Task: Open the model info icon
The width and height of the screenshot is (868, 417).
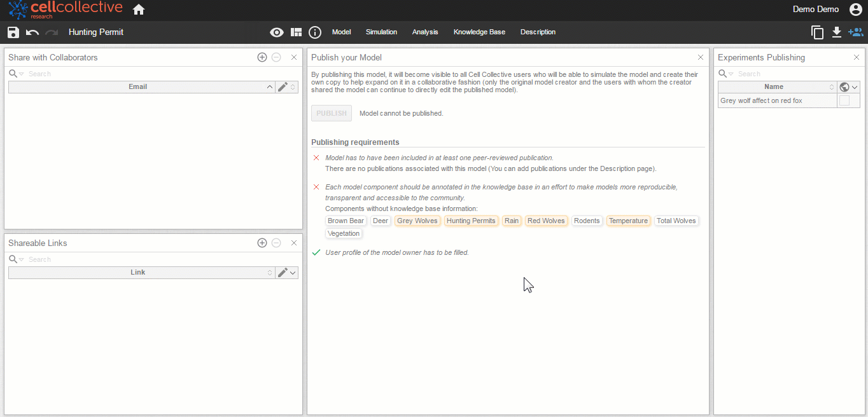Action: 315,32
